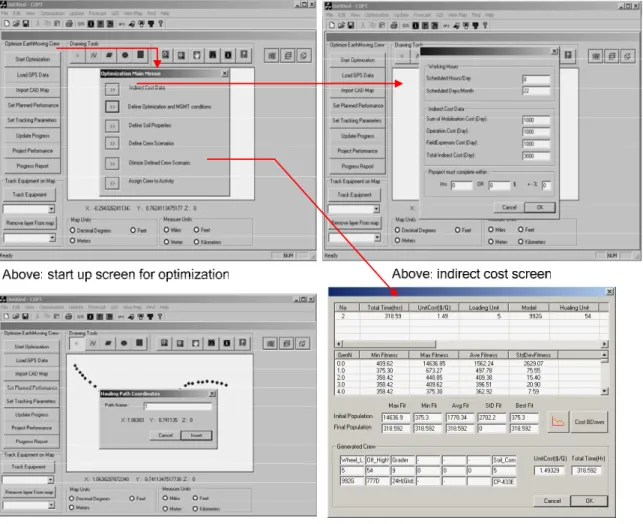
Task: Click Progress Report button in hauling path window
Action: [32, 441]
